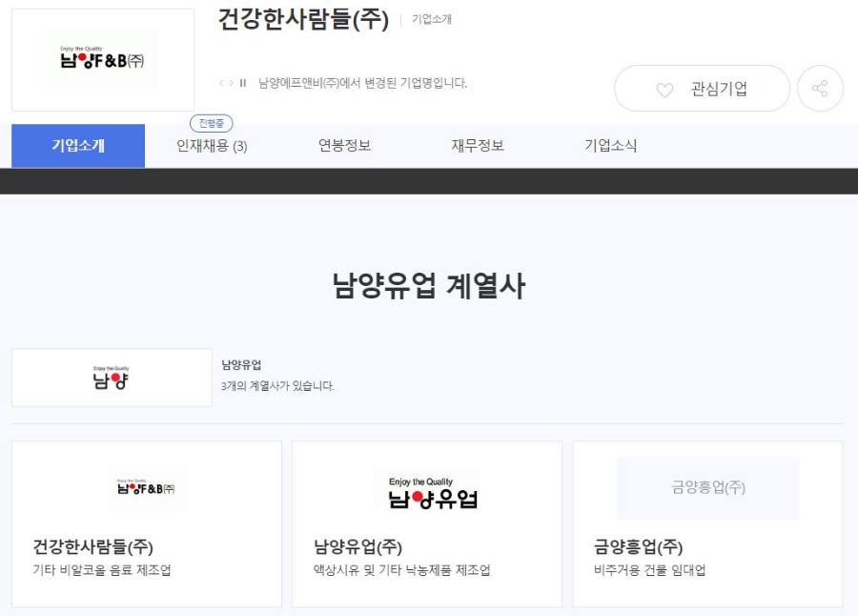Click previous arrow in company notice ticker
This screenshot has width=858, height=616.
click(221, 83)
